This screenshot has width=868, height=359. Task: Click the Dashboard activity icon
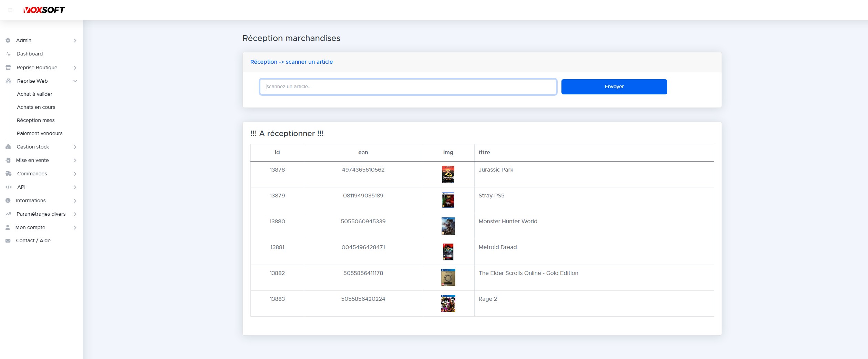pos(8,54)
